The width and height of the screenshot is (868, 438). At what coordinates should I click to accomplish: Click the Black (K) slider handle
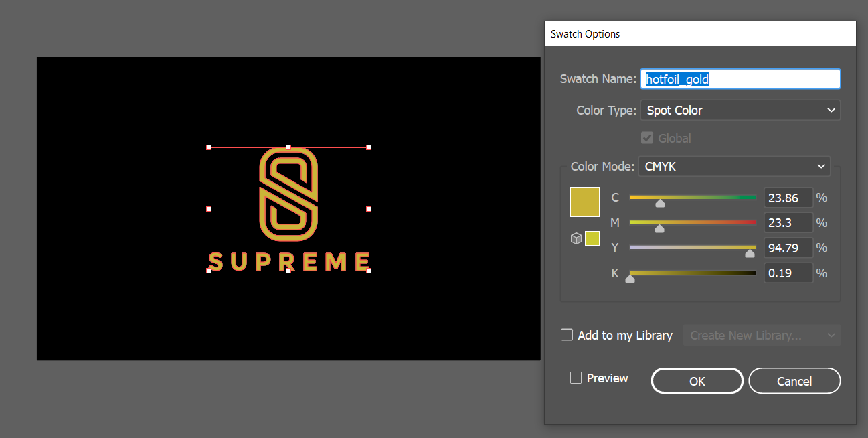click(630, 279)
